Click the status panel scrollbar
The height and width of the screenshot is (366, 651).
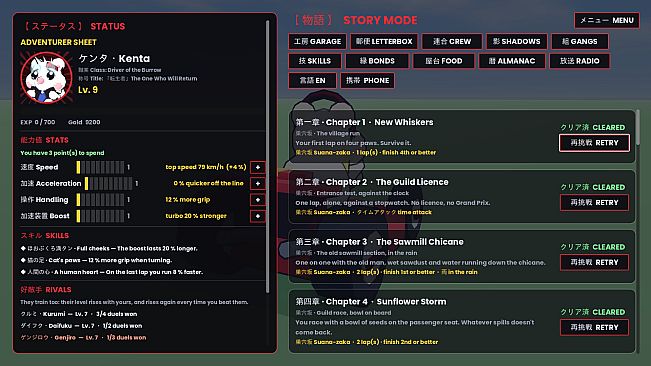[267, 157]
